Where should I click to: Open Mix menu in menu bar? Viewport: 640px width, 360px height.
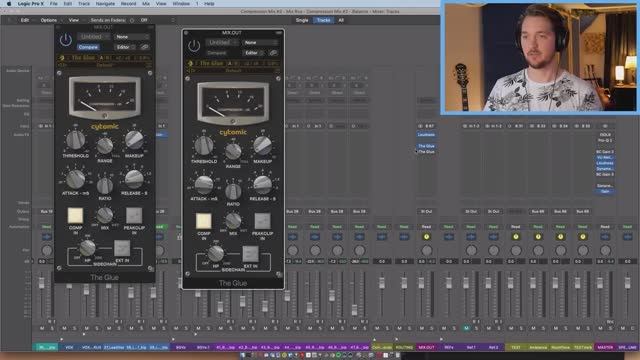[146, 4]
